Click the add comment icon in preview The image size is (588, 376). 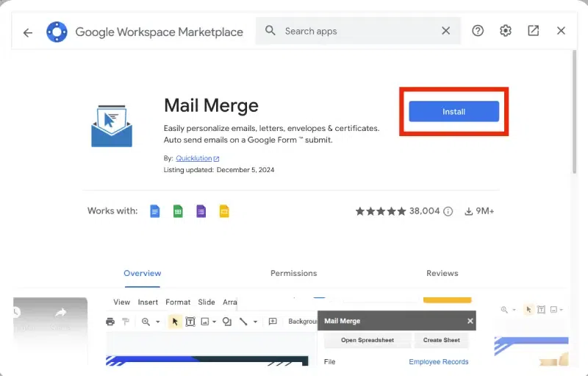click(x=273, y=322)
